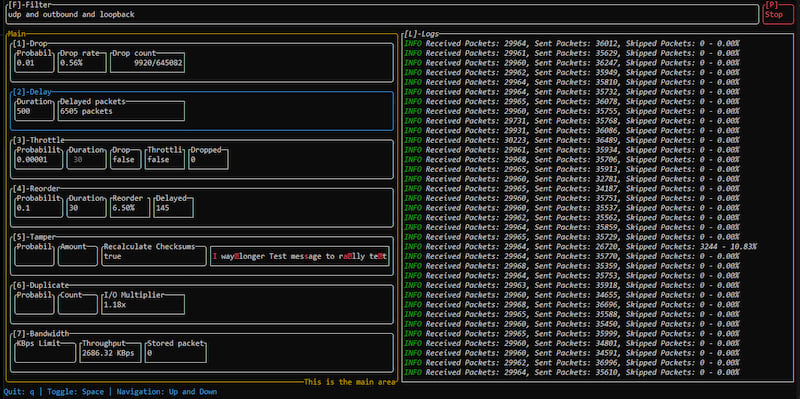Select the [2]-Delay section
This screenshot has height=399, width=800.
[202, 111]
